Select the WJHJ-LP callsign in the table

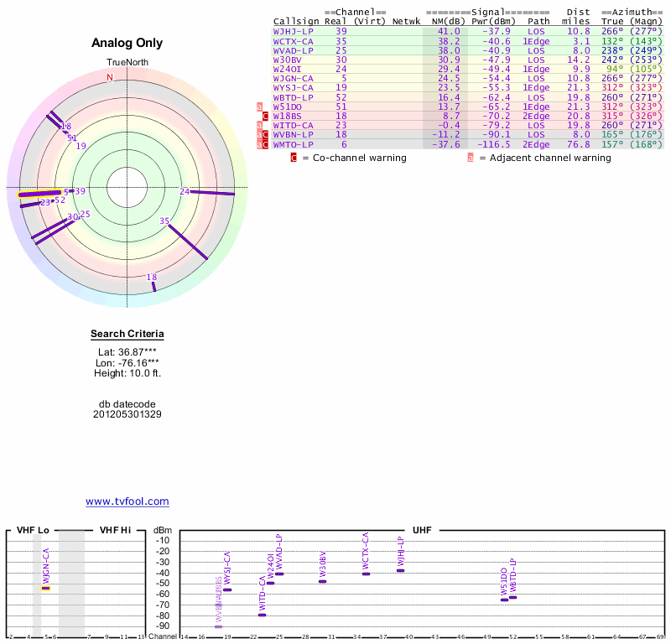pyautogui.click(x=294, y=31)
